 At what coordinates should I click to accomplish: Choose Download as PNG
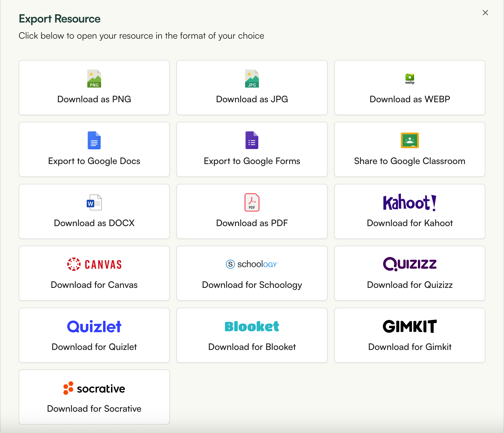94,88
